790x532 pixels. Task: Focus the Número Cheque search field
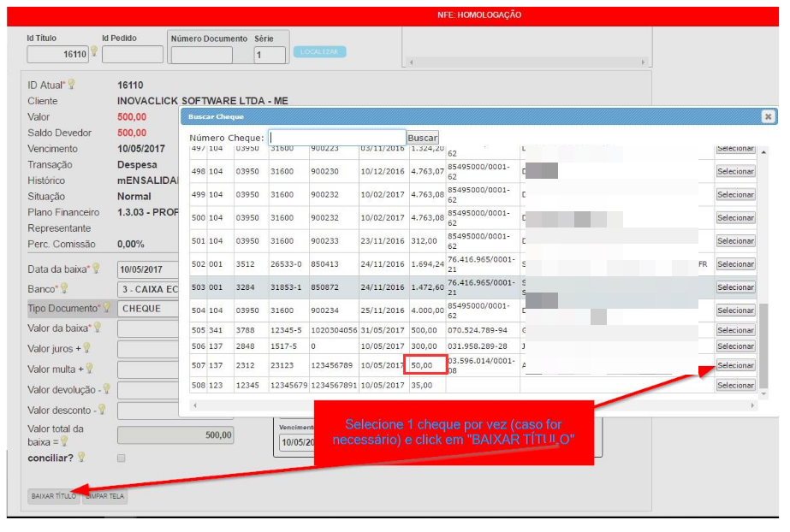pos(336,138)
